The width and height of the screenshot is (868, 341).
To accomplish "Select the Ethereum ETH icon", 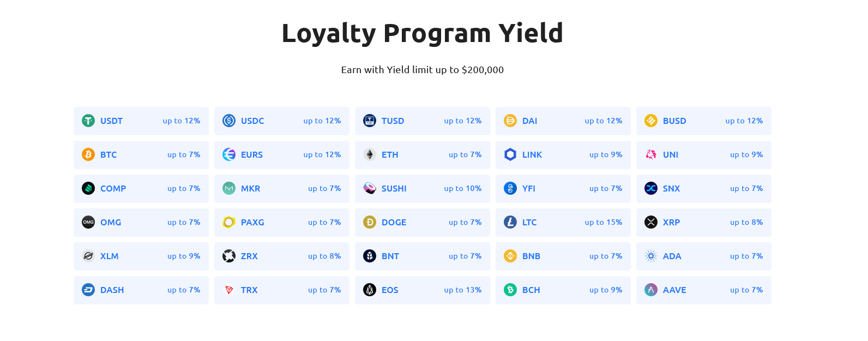I will pos(370,154).
